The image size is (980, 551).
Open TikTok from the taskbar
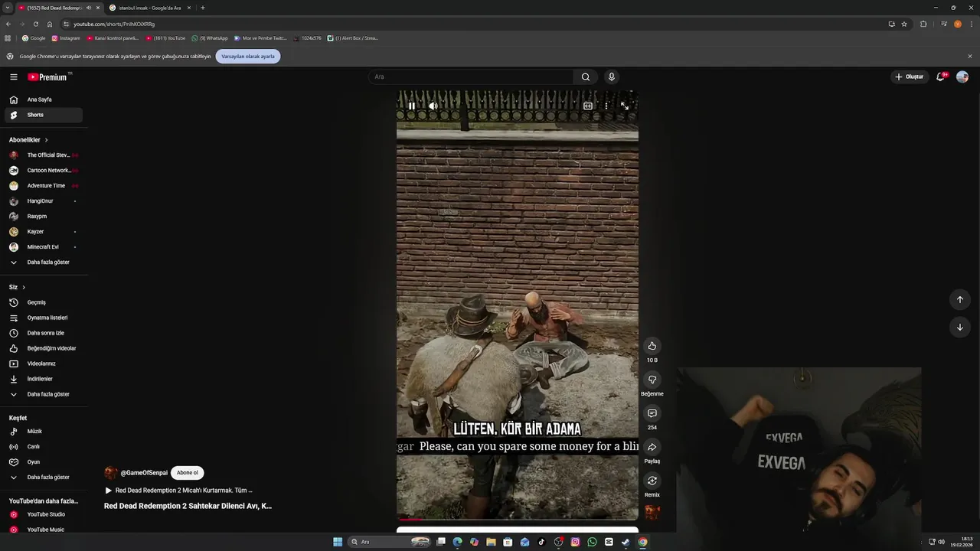(x=541, y=542)
